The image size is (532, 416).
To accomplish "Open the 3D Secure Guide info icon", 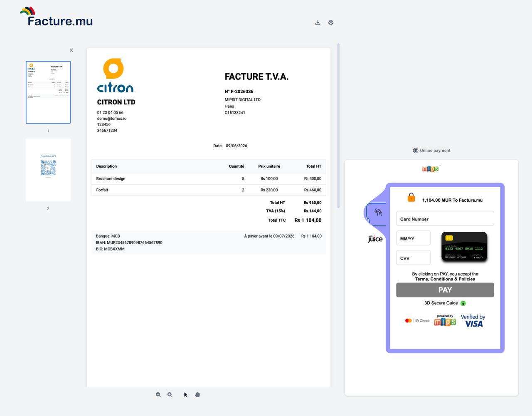I will pos(463,303).
